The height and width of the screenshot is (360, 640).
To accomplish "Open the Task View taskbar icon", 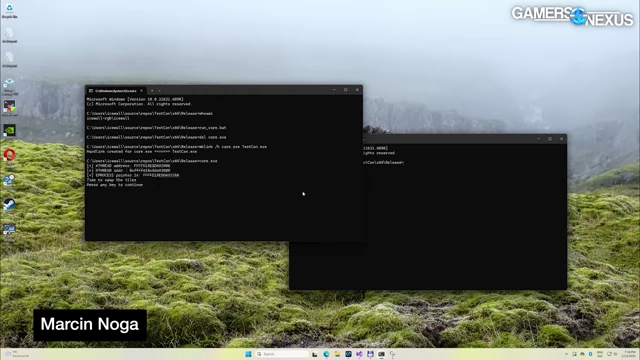I will pyautogui.click(x=315, y=354).
